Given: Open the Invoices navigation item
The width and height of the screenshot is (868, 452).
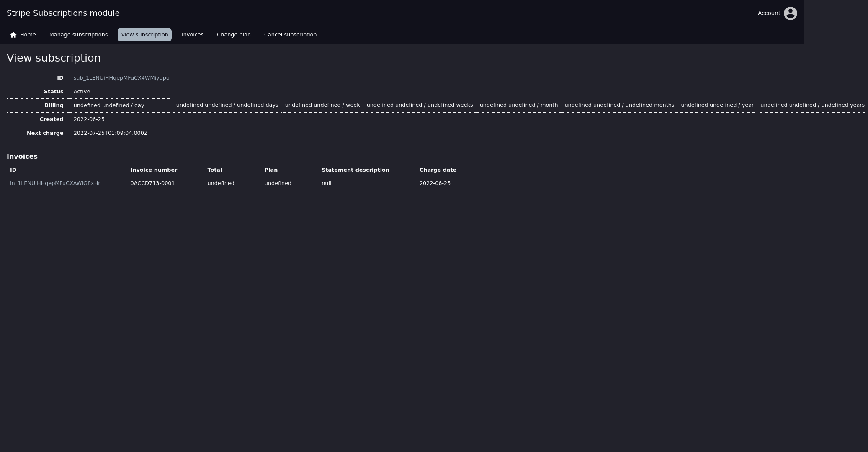Looking at the screenshot, I should [x=192, y=35].
